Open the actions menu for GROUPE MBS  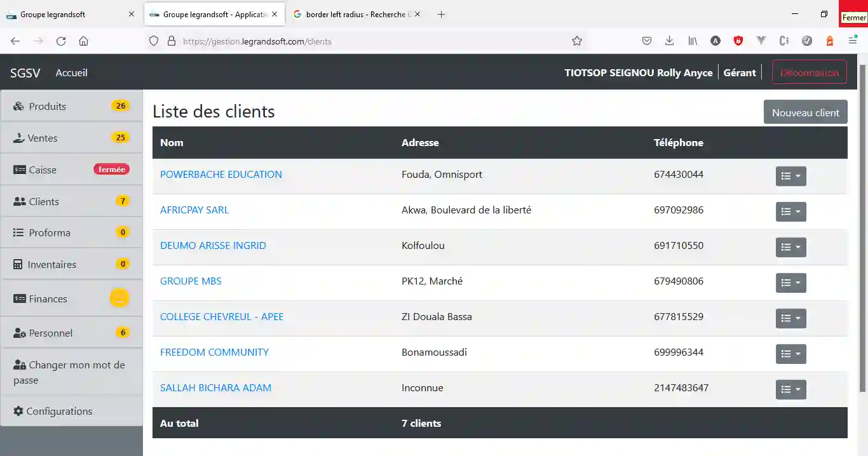coord(790,283)
